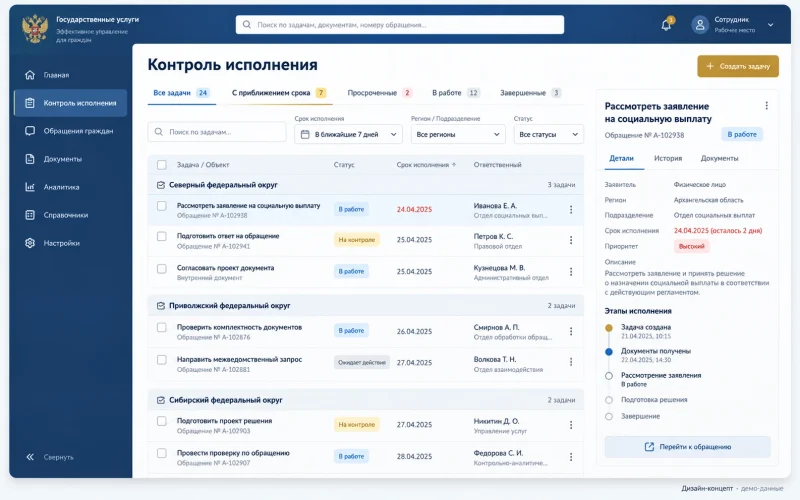The width and height of the screenshot is (800, 500).
Task: Click the speech bubble icon for Обращения граждан
Action: pos(30,131)
